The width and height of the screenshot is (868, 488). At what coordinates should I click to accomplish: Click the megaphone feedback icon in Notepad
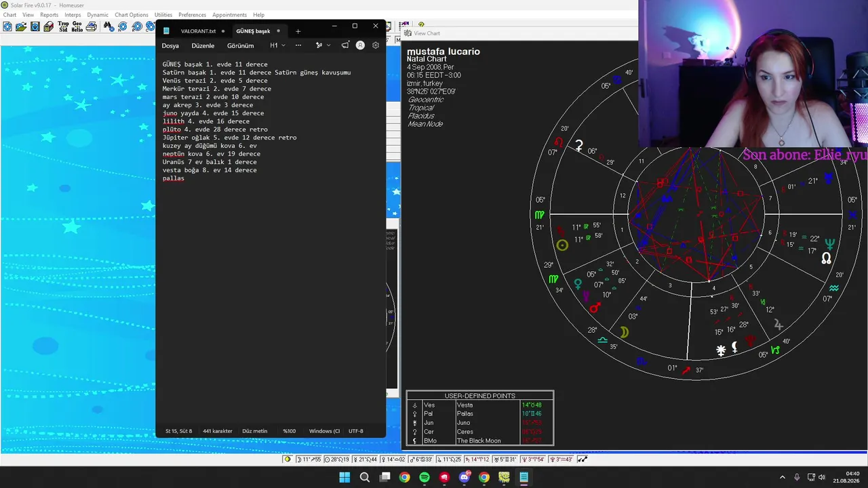pyautogui.click(x=345, y=45)
